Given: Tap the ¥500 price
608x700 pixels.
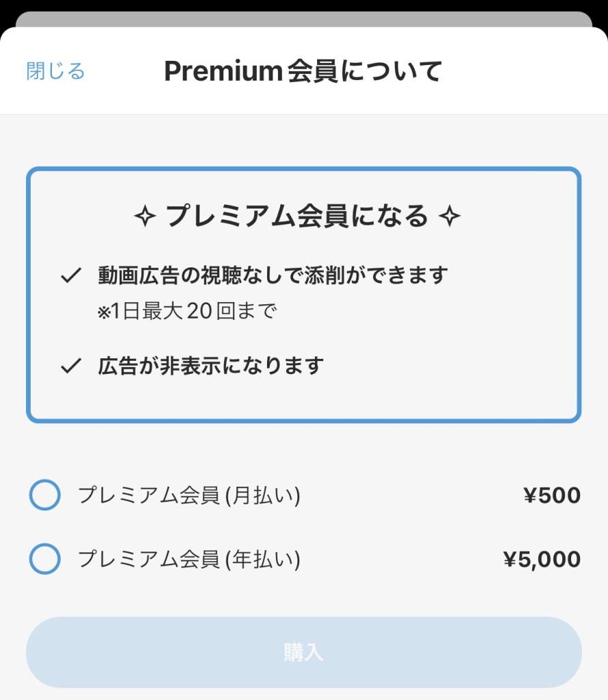Looking at the screenshot, I should pyautogui.click(x=552, y=495).
